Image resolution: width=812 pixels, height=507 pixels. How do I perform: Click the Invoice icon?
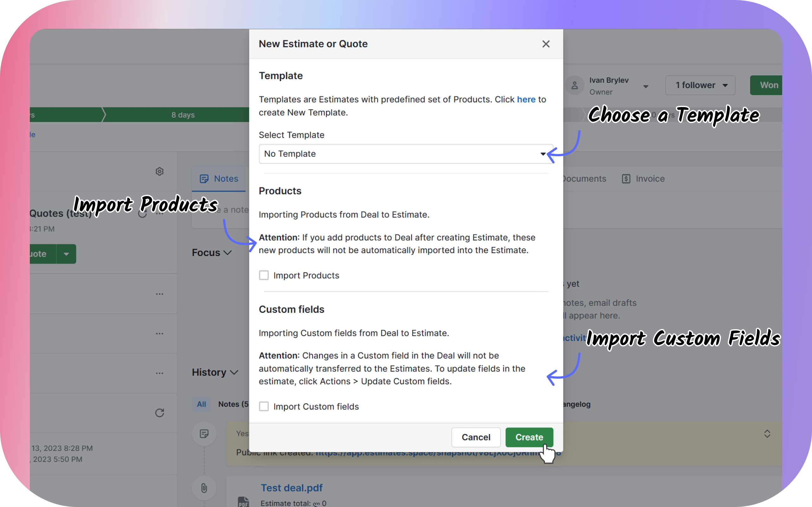click(626, 179)
